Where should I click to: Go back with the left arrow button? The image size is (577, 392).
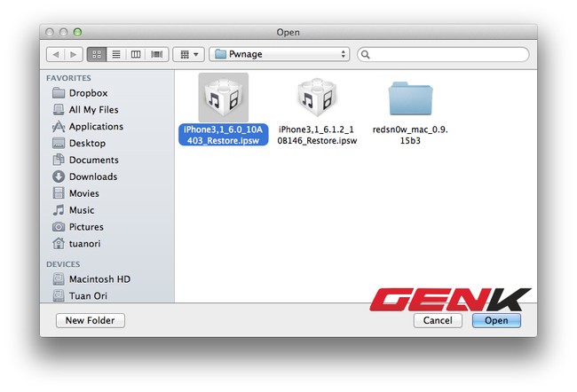pyautogui.click(x=56, y=54)
